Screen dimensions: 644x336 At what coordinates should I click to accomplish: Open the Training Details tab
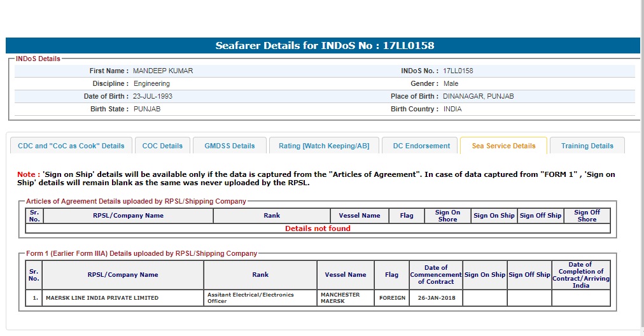[587, 146]
